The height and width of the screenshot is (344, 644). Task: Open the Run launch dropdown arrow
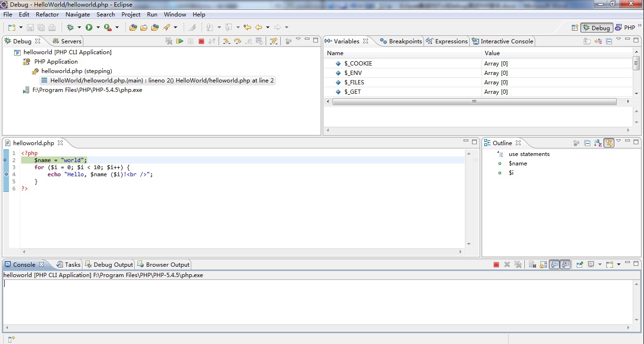(x=98, y=28)
